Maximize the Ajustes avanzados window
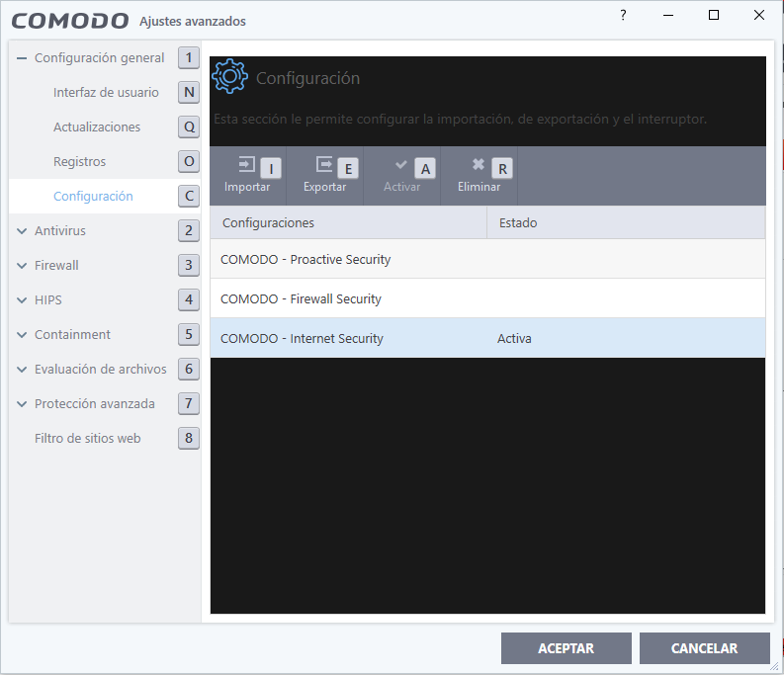 click(x=714, y=15)
